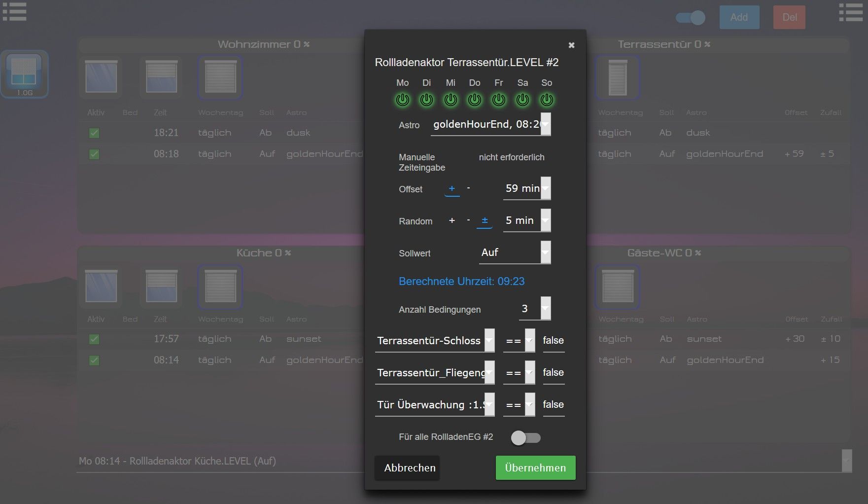Image resolution: width=868 pixels, height=504 pixels.
Task: Open list menu icon at top right
Action: point(850,12)
